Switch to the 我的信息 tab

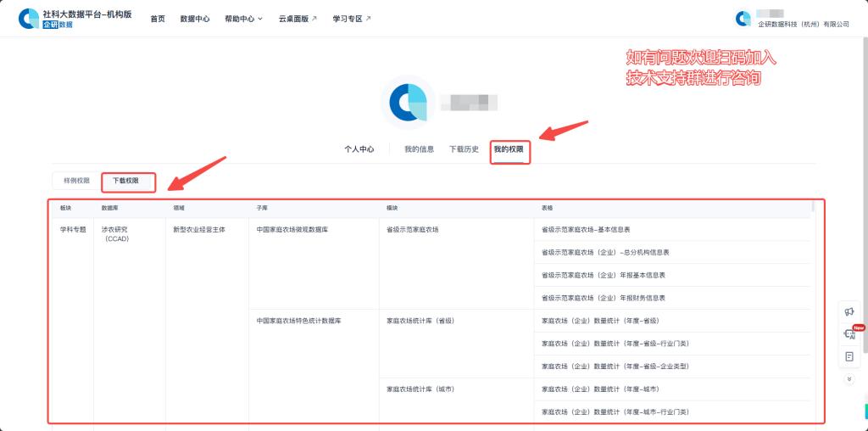(419, 149)
